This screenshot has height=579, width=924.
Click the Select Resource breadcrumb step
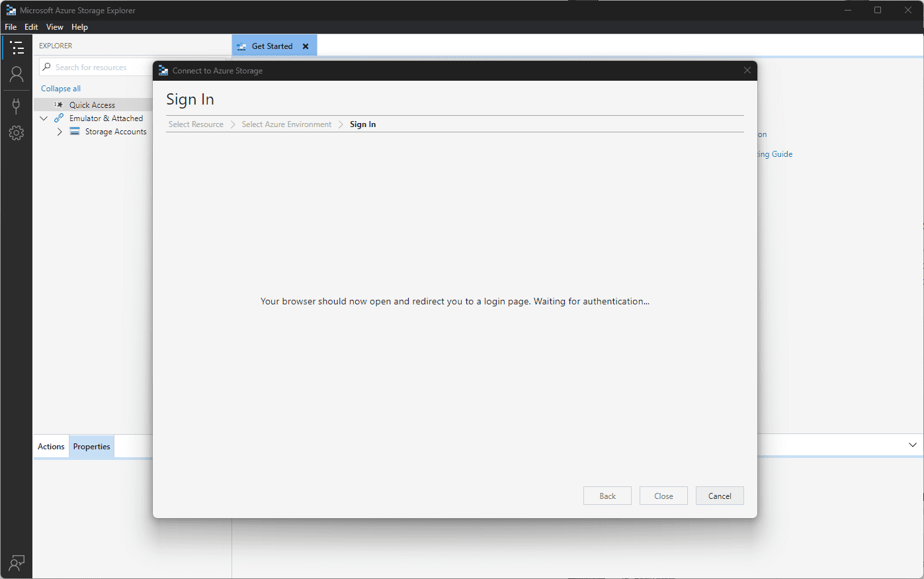(196, 124)
